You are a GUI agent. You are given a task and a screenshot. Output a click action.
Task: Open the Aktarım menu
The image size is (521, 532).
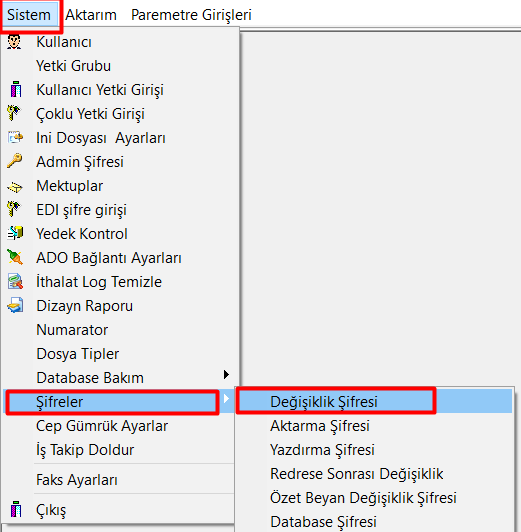[x=91, y=15]
